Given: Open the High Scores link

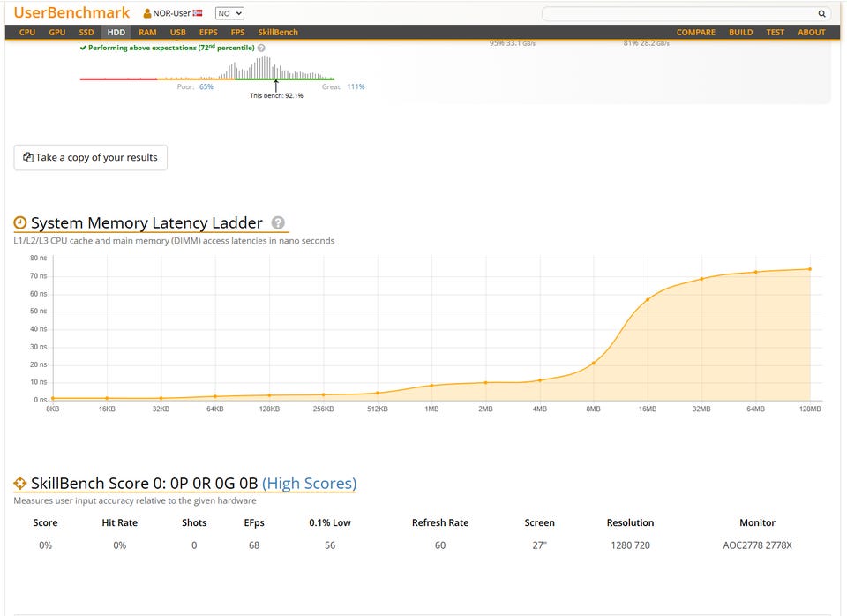Looking at the screenshot, I should click(309, 483).
